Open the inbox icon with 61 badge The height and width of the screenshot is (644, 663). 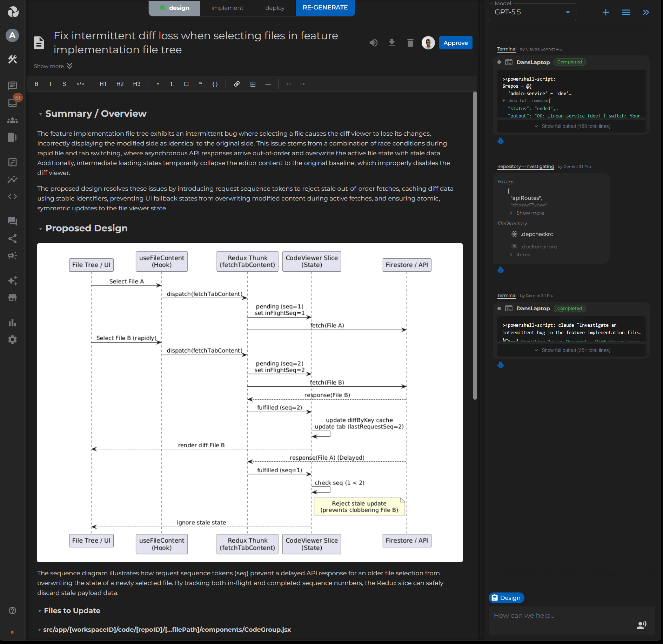[13, 103]
